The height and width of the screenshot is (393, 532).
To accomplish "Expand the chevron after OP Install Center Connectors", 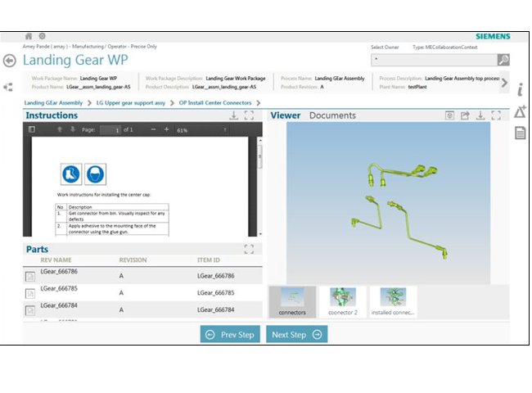I will tap(259, 103).
